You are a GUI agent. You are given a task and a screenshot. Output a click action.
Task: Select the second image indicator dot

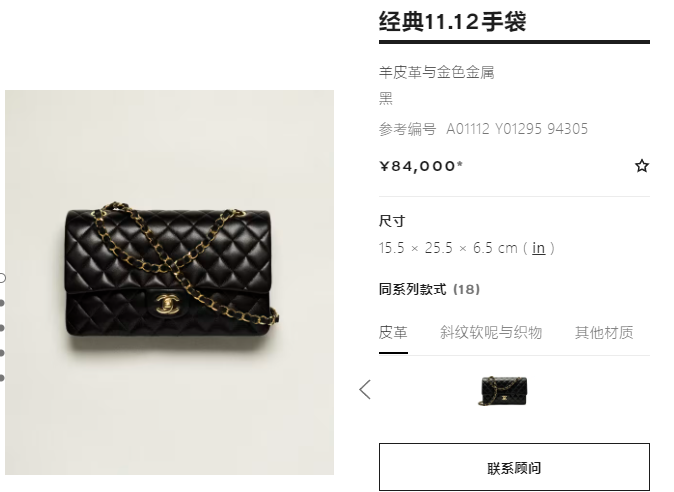tap(2, 303)
